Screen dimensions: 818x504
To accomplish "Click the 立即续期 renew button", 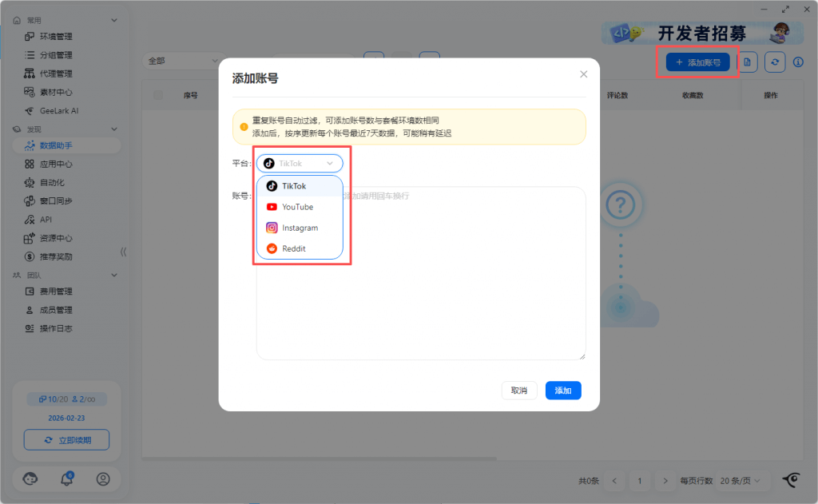I will 66,440.
